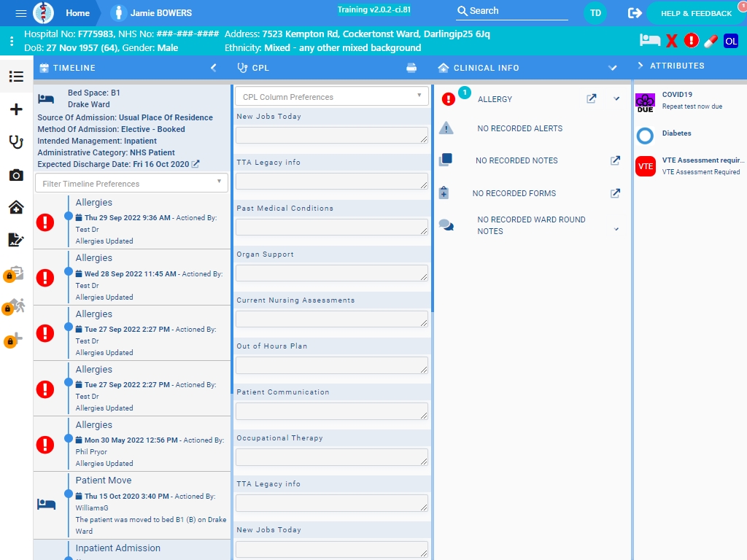Screen dimensions: 747x560
Task: Open Help & Feedback
Action: coord(696,13)
